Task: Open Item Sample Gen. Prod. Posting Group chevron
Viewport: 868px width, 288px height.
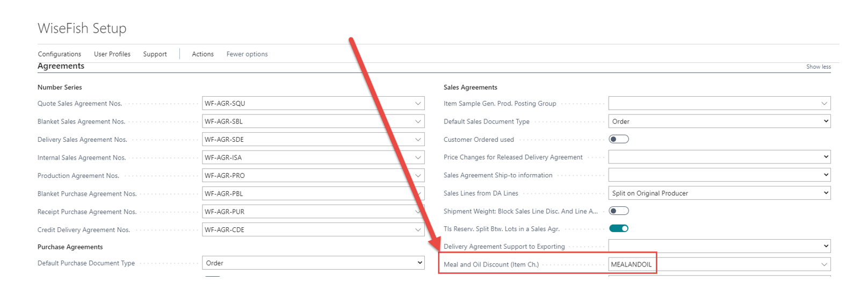Action: pos(824,103)
